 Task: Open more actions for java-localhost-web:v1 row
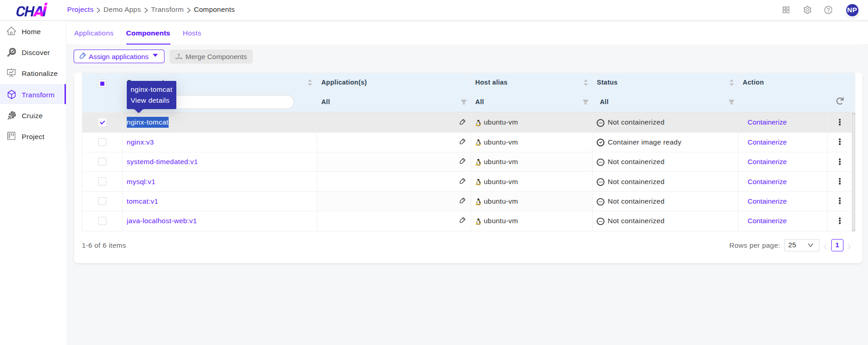(839, 221)
